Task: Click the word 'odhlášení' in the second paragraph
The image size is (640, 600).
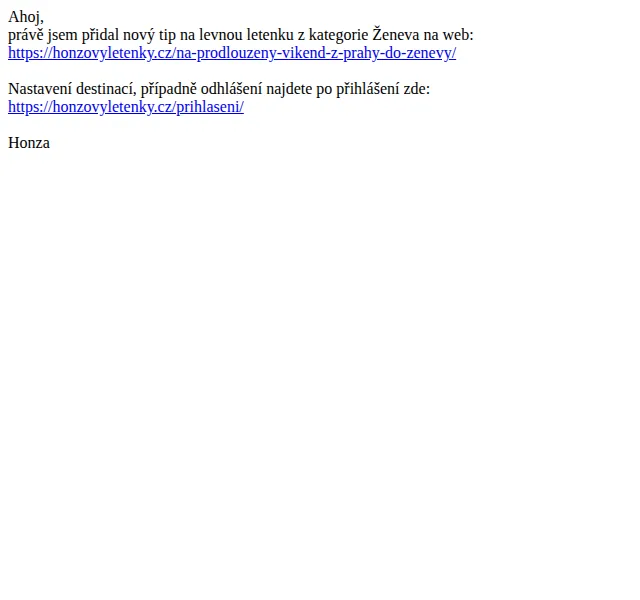Action: coord(231,89)
